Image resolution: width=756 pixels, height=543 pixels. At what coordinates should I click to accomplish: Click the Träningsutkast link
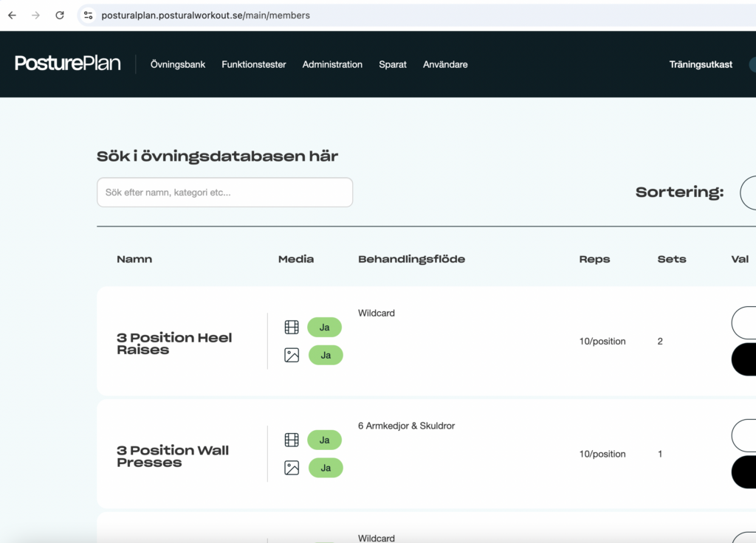(x=701, y=64)
